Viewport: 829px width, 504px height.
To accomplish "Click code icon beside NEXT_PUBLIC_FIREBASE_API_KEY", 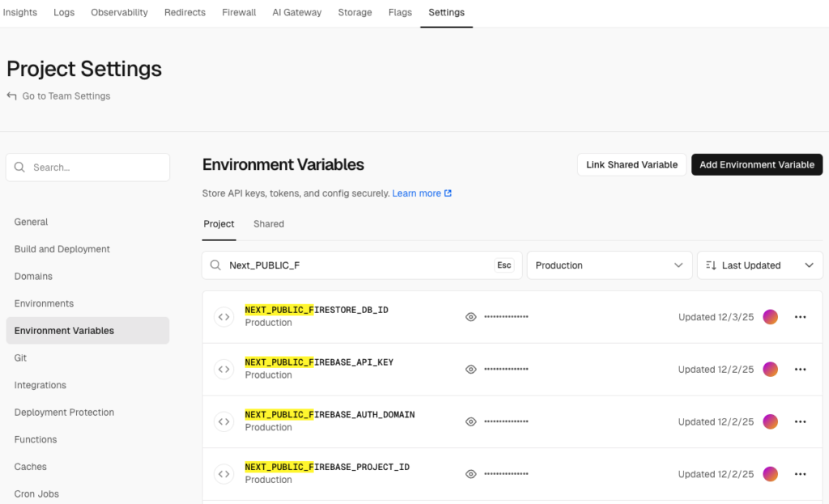I will pos(224,369).
